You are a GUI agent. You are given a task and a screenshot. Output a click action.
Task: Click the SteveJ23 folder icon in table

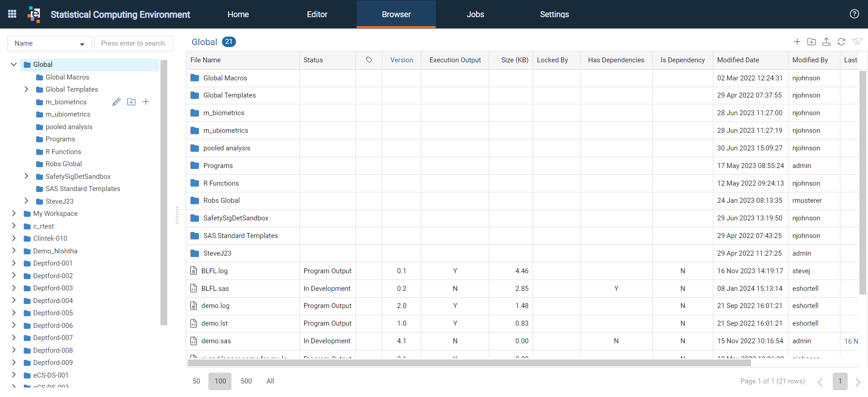coord(195,253)
